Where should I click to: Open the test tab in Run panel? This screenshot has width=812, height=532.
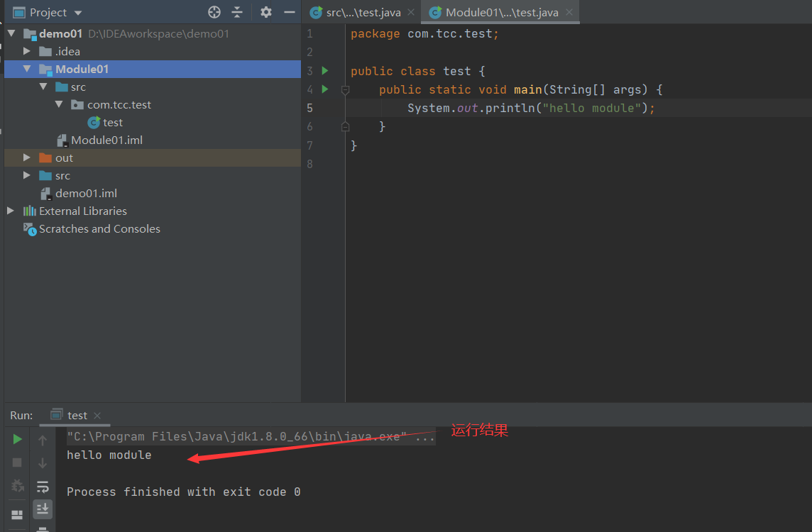pos(77,416)
